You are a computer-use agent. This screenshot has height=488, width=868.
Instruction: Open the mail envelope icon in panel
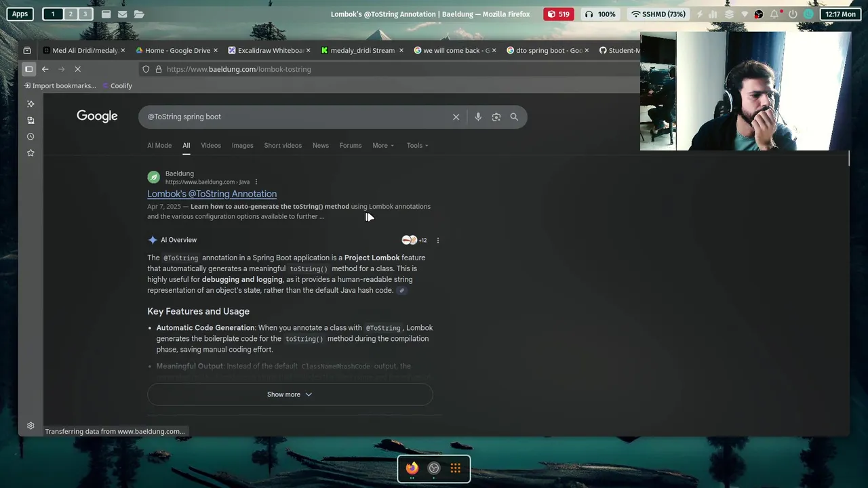click(122, 14)
